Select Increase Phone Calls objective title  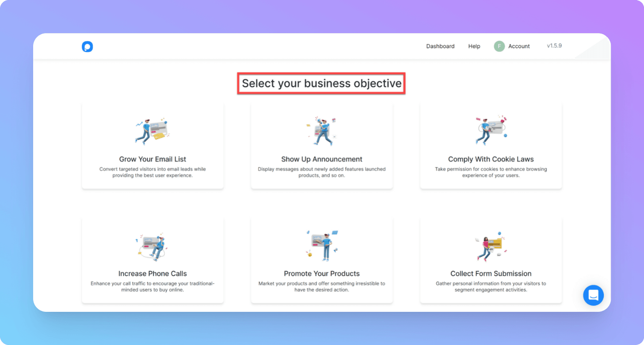(x=152, y=273)
